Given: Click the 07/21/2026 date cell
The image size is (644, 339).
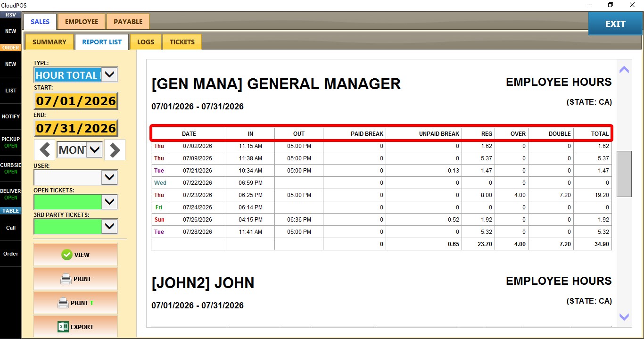Looking at the screenshot, I should 198,171.
